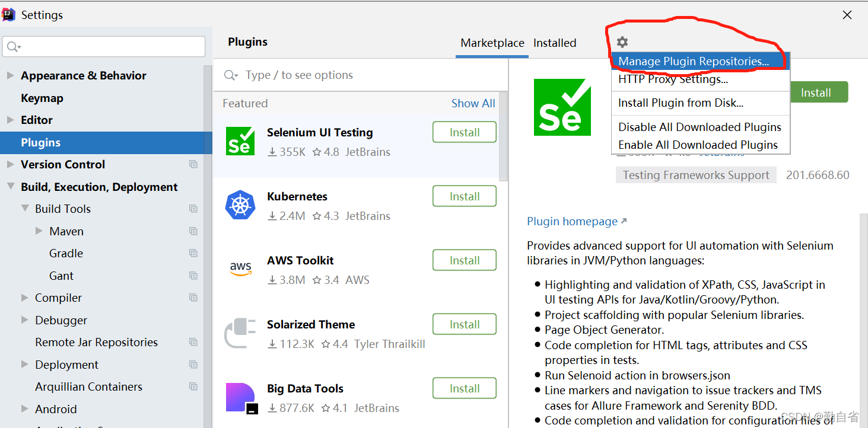868x428 pixels.
Task: Click project-level icon next to Gradle
Action: (193, 253)
